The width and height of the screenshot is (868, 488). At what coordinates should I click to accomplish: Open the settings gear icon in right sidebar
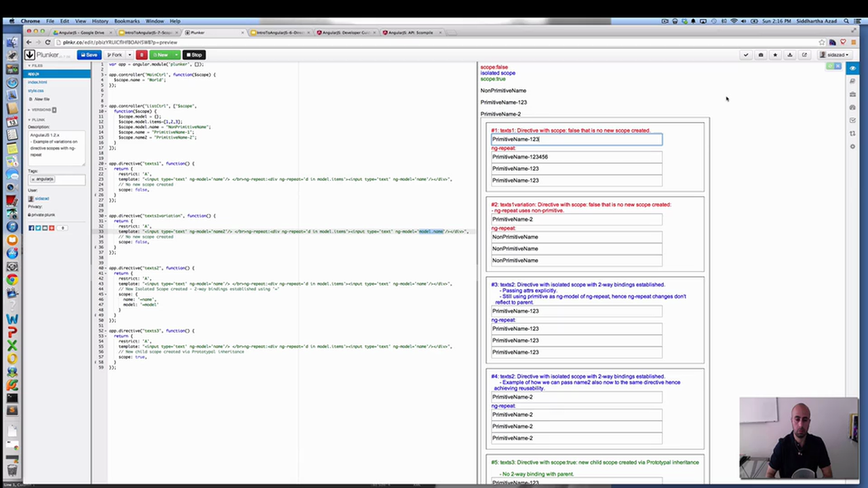tap(852, 146)
